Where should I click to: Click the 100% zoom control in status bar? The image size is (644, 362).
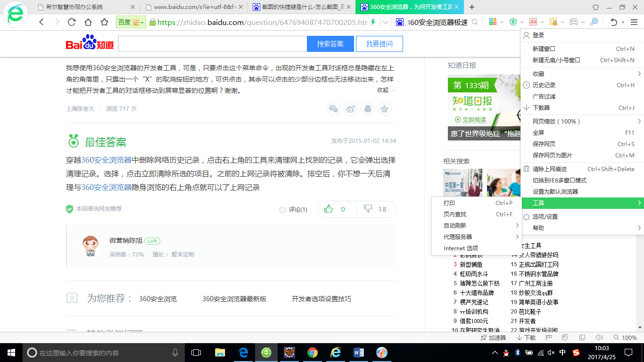tap(625, 337)
